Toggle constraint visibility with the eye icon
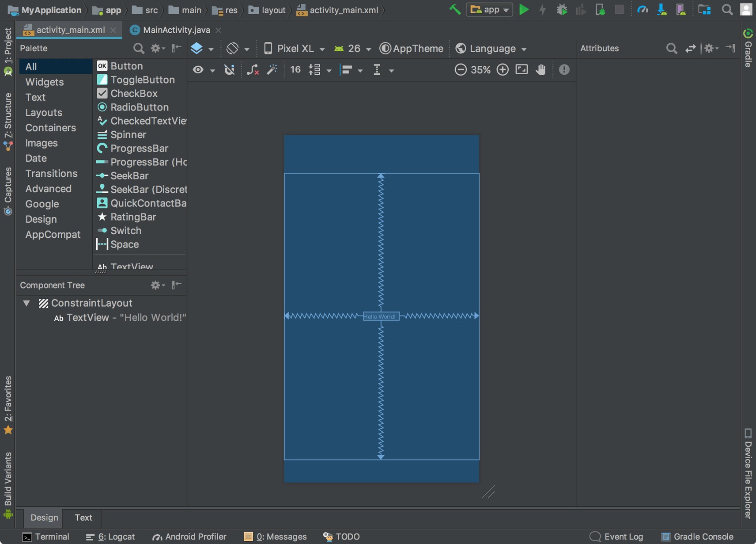The width and height of the screenshot is (756, 544). click(x=199, y=69)
